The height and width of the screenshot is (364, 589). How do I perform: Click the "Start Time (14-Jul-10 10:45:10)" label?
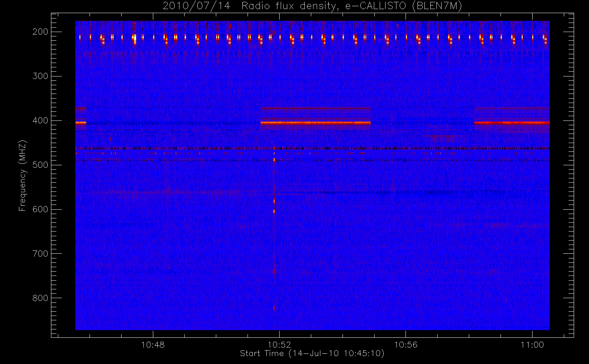[312, 353]
